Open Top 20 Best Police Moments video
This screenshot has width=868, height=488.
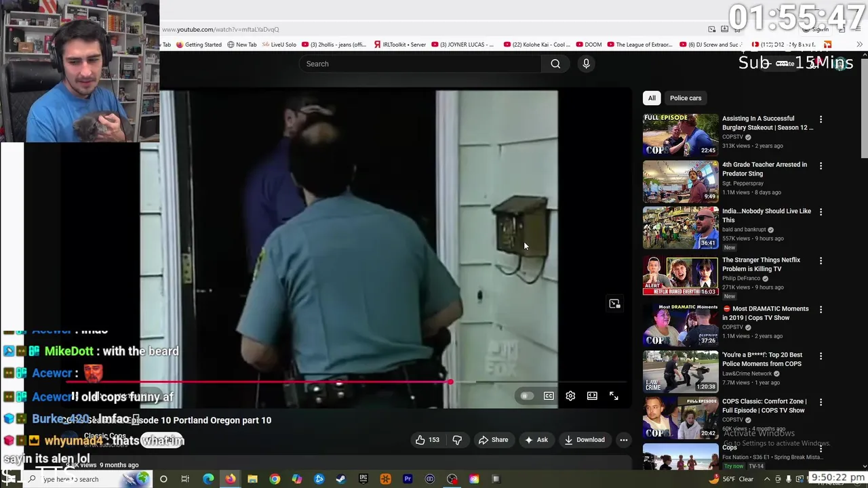click(x=762, y=359)
